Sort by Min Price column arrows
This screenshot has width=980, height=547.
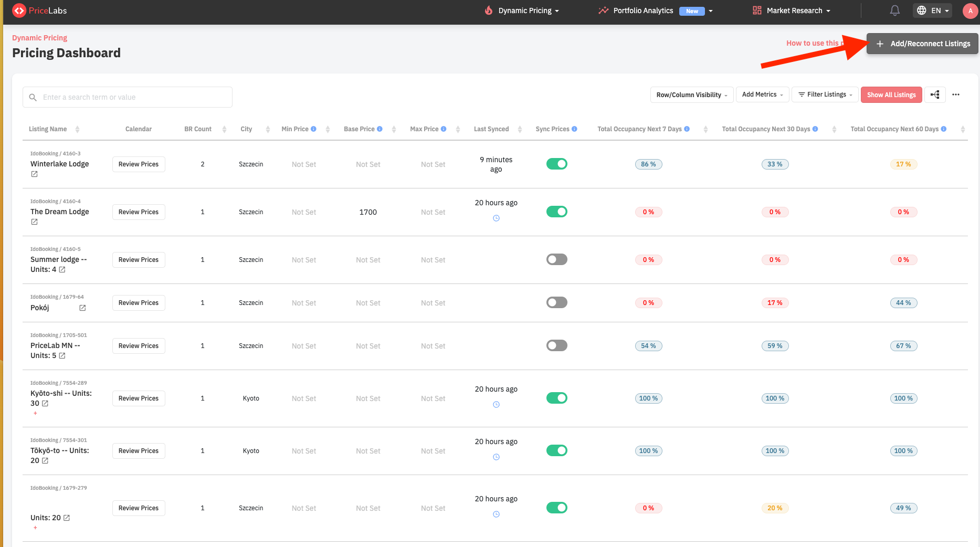(x=328, y=129)
